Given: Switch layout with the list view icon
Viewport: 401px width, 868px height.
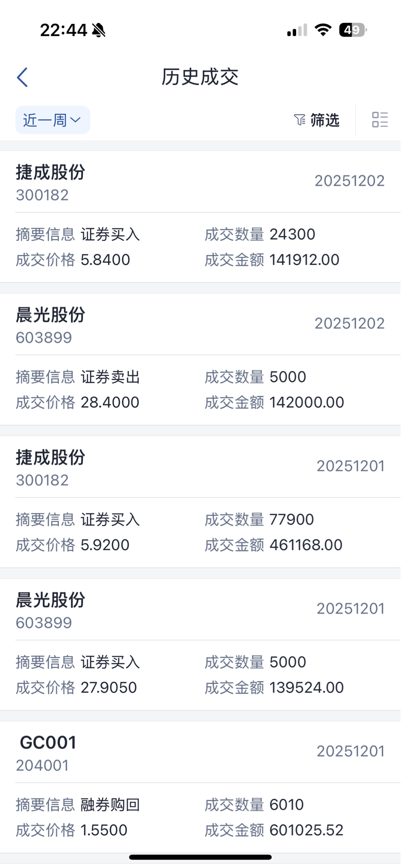Looking at the screenshot, I should coord(380,120).
